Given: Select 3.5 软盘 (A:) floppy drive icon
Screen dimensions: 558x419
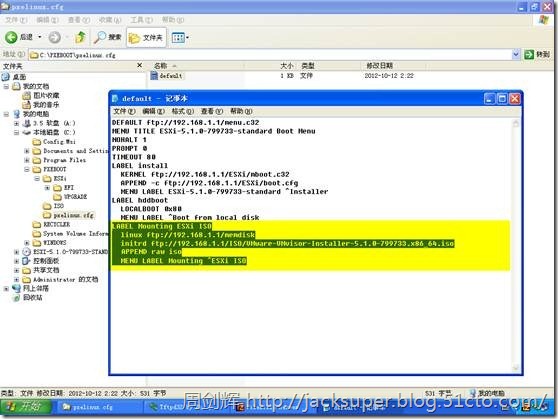Looking at the screenshot, I should click(x=26, y=123).
